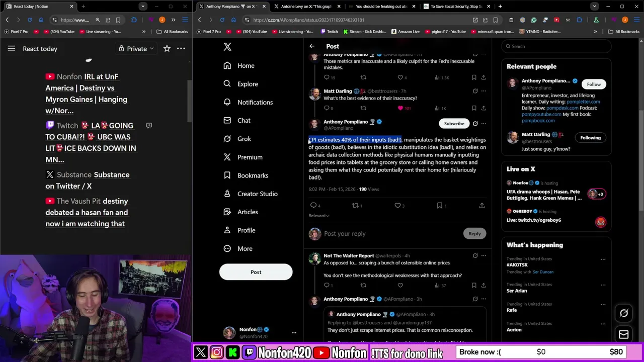This screenshot has height=362, width=644.
Task: Follow Anthony Pompliano in Relevant people
Action: (594, 84)
